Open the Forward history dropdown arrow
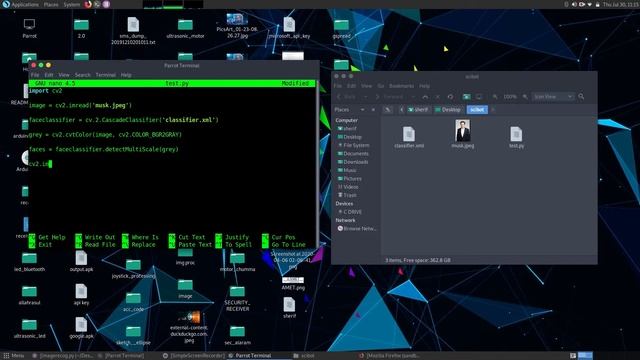 413,97
